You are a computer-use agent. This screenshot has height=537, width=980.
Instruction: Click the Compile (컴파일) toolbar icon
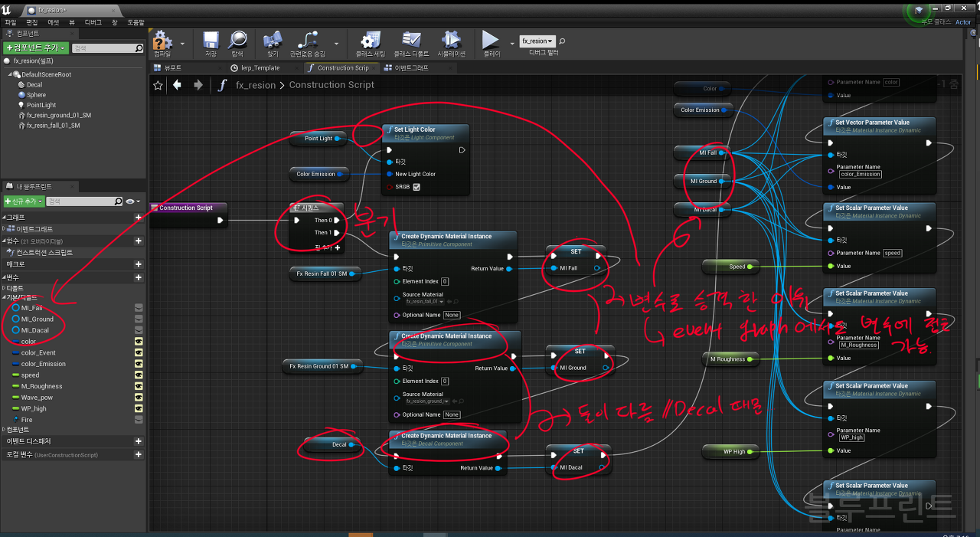pos(162,40)
